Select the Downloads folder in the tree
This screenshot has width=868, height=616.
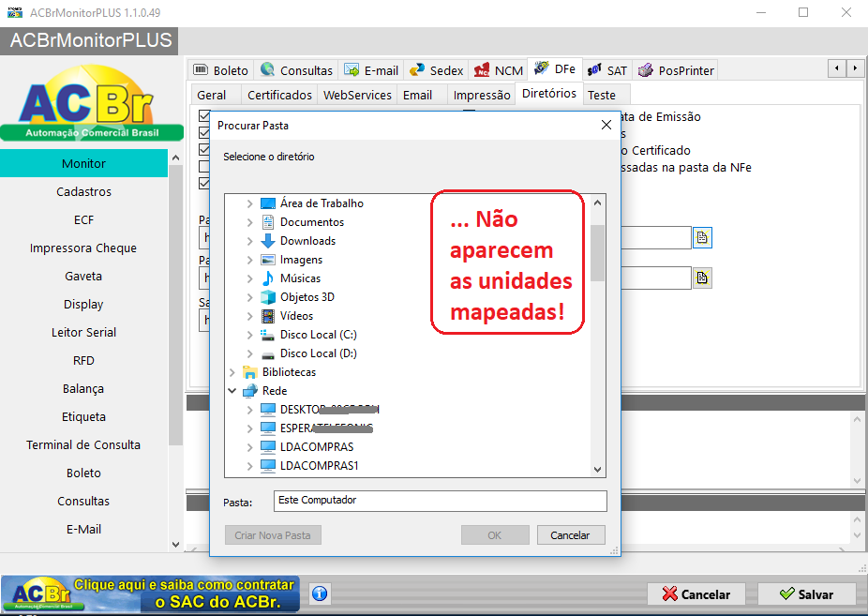pos(307,241)
